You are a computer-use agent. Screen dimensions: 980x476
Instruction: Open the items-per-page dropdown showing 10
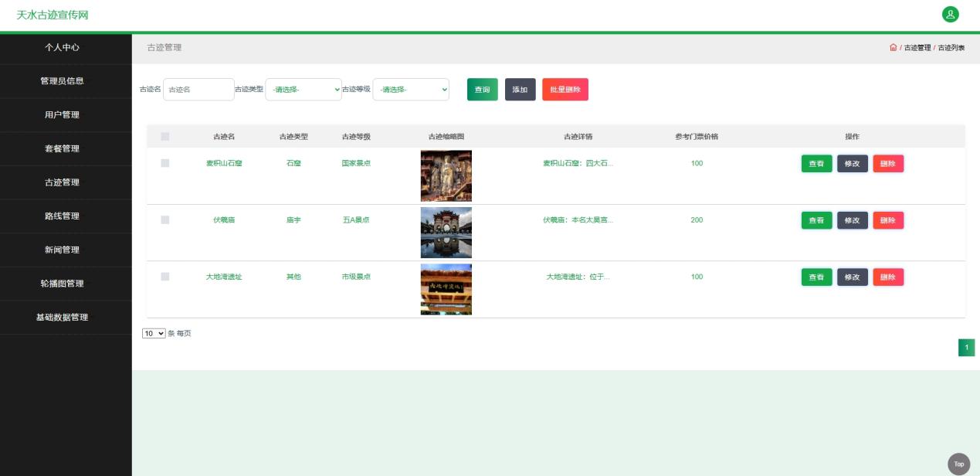(154, 332)
